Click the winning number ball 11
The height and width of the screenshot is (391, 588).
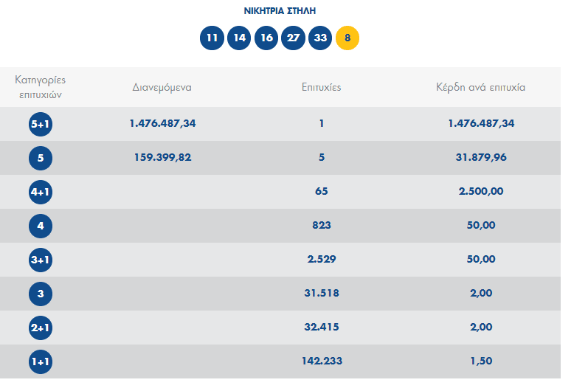click(x=212, y=38)
